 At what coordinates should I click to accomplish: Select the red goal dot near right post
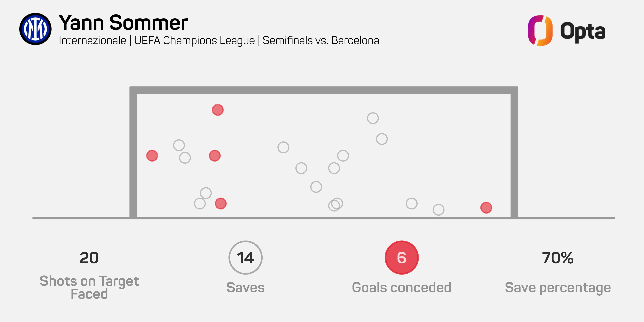click(486, 208)
